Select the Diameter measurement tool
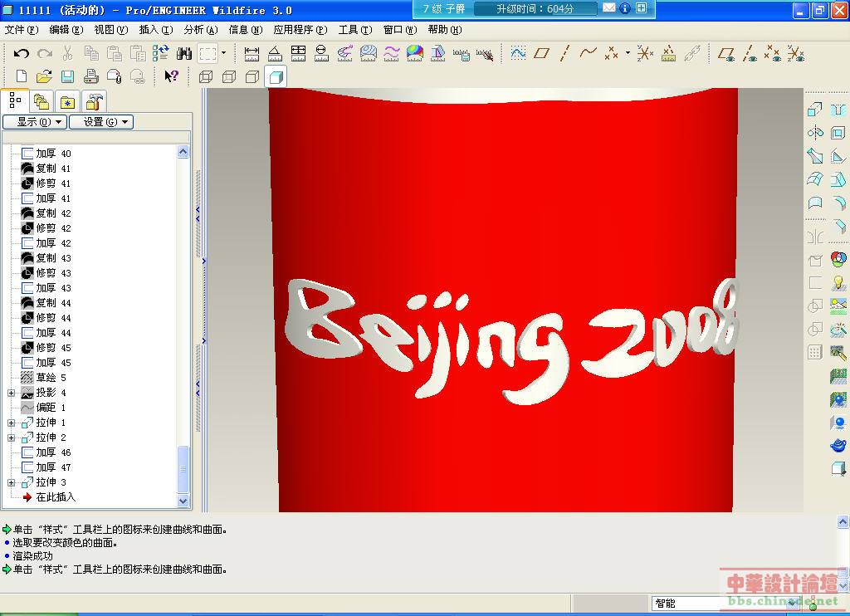Screen dimensions: 850x616 click(321, 53)
